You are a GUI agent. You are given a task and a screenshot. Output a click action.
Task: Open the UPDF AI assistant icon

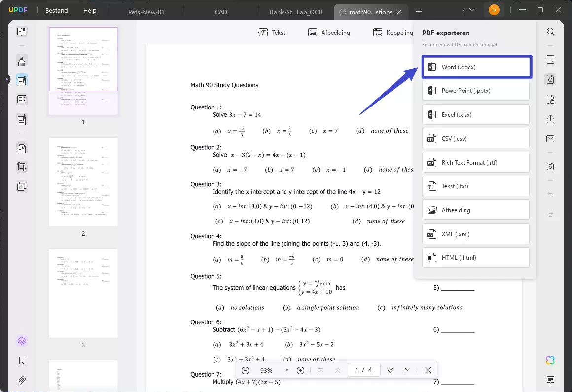[x=550, y=360]
